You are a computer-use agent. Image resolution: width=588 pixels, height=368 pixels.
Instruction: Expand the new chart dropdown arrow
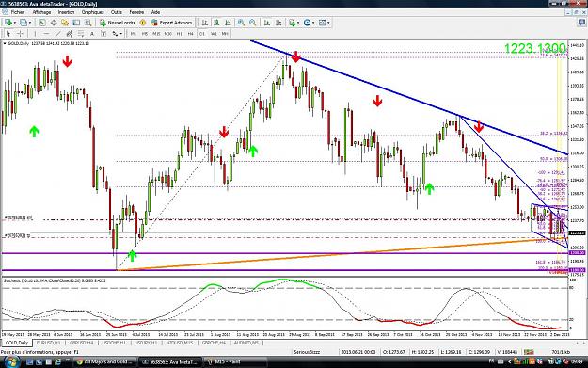(15, 23)
